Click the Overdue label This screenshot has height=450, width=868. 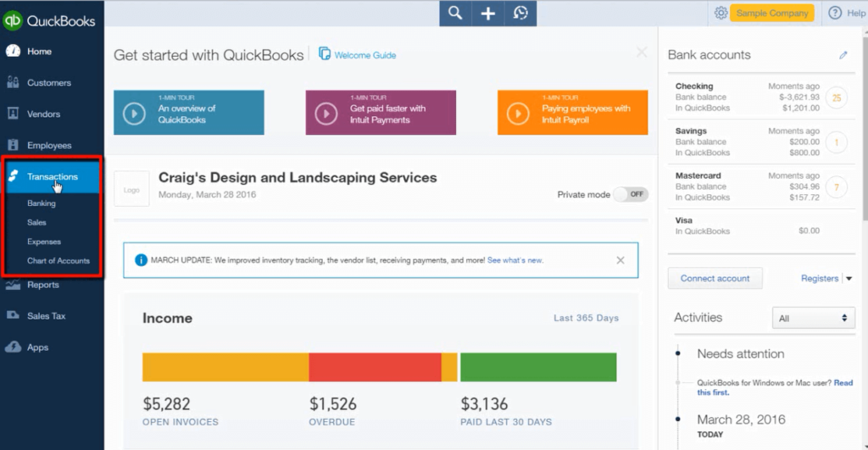332,422
